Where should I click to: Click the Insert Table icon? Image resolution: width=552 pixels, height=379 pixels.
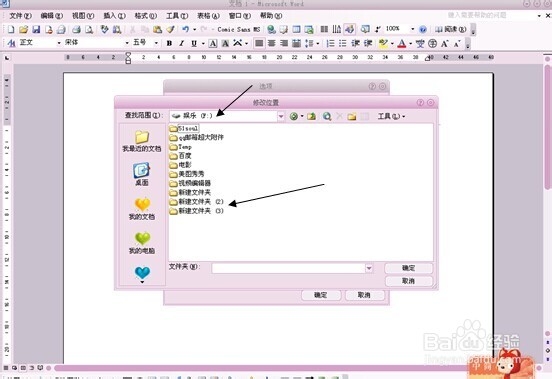tap(296, 30)
